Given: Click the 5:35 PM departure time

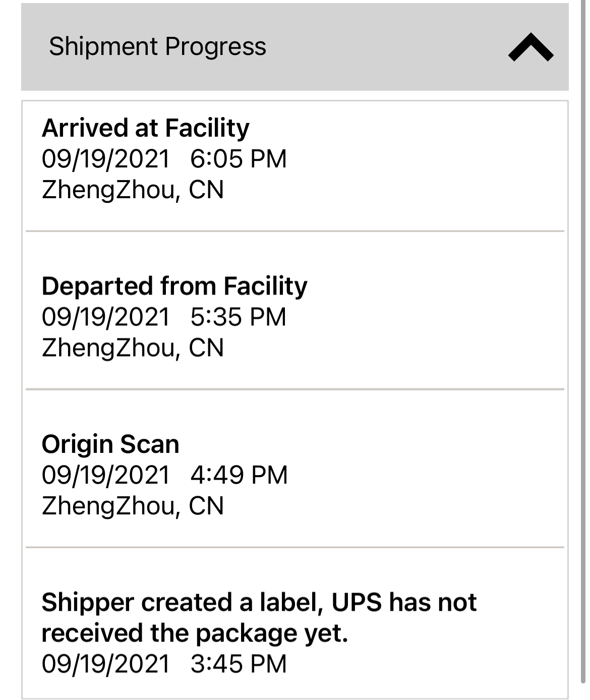Looking at the screenshot, I should coord(239,317).
